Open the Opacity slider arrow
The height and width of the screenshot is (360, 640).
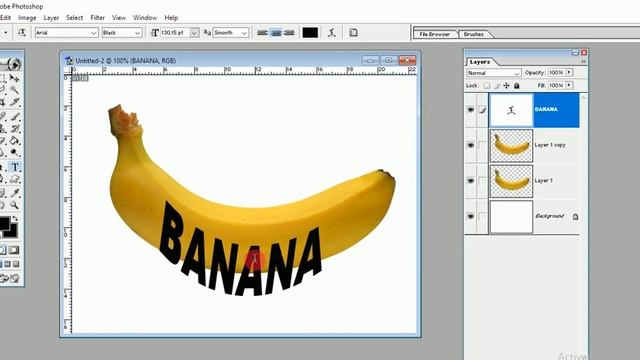[569, 72]
